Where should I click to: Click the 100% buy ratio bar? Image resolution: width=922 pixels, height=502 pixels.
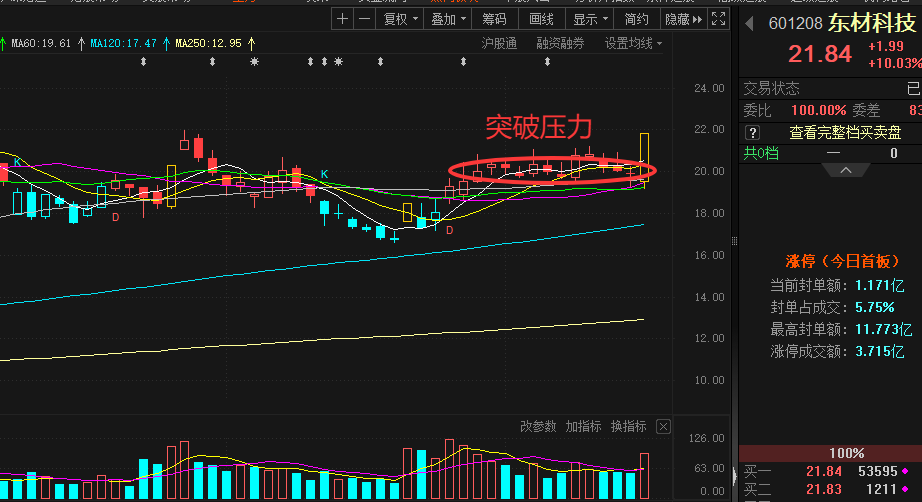tap(830, 453)
